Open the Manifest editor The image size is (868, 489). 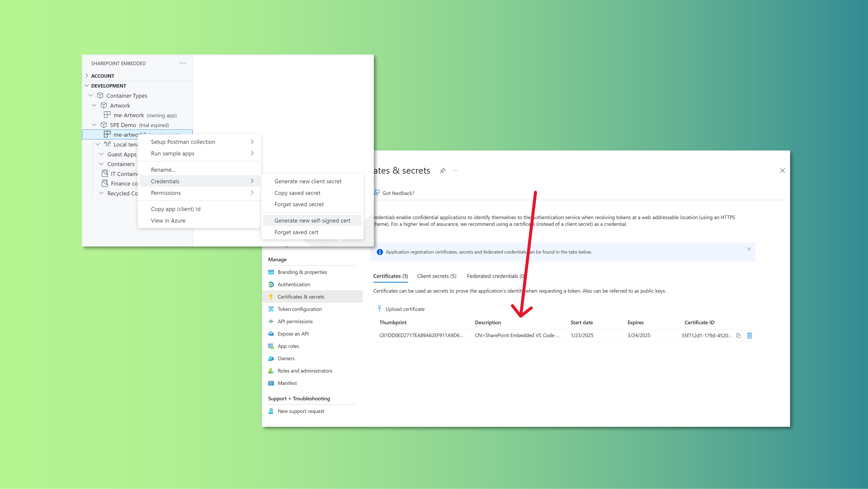(287, 383)
